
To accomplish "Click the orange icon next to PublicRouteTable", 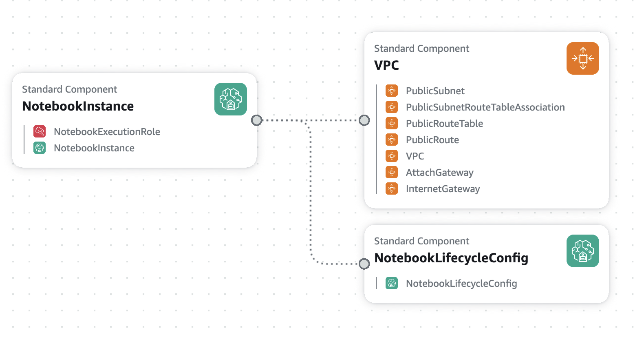I will (x=392, y=123).
